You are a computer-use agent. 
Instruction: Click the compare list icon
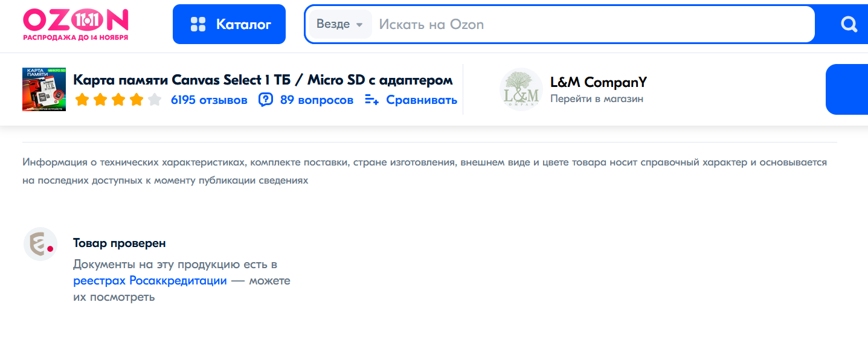(x=372, y=100)
